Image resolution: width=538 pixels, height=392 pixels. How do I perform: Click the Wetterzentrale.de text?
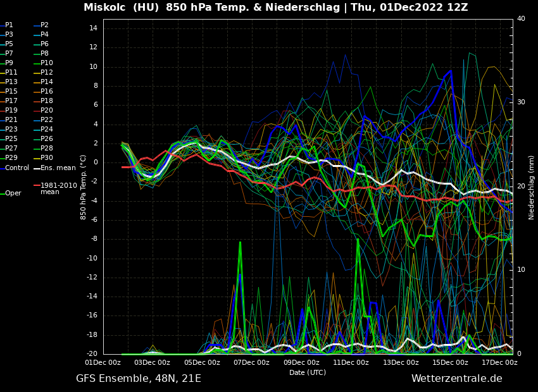pos(456,379)
